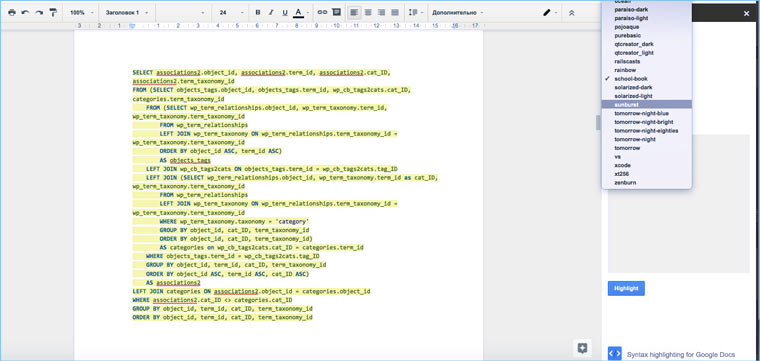This screenshot has width=760, height=361.
Task: Click the Print icon
Action: [x=12, y=13]
